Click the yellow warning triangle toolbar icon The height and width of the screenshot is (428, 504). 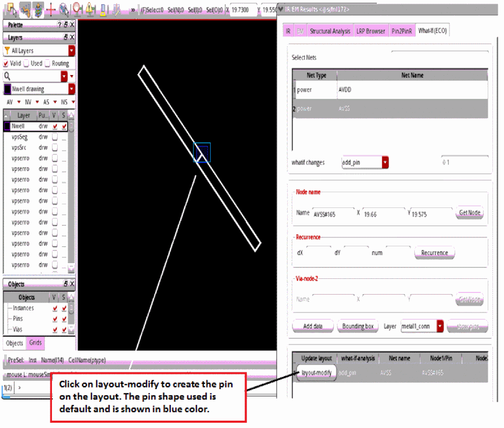tap(90, 8)
